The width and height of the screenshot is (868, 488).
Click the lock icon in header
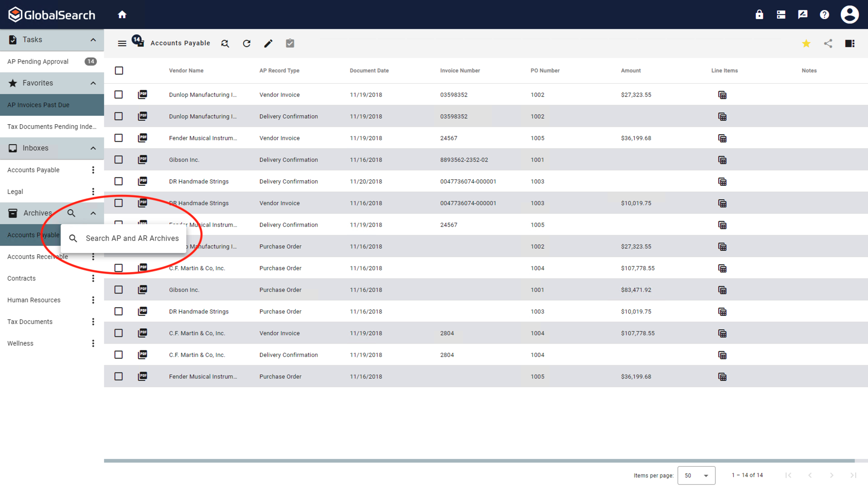pos(759,14)
